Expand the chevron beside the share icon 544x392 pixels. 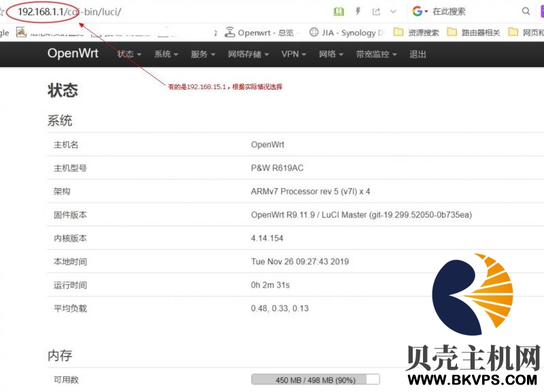pos(393,12)
